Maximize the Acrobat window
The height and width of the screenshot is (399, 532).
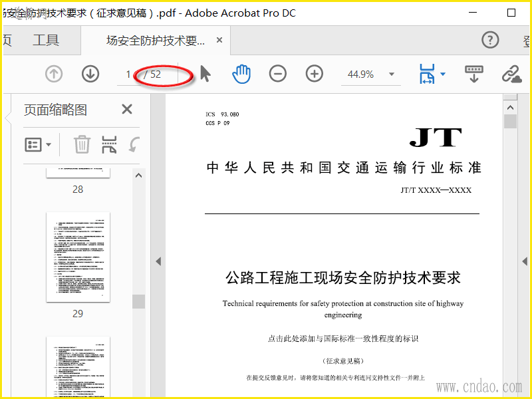(x=511, y=13)
